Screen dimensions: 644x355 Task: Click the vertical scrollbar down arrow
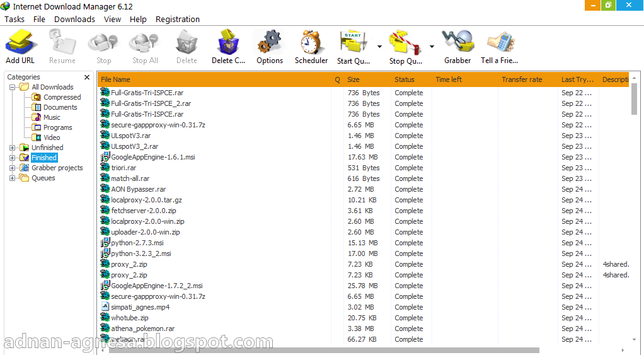[x=634, y=340]
